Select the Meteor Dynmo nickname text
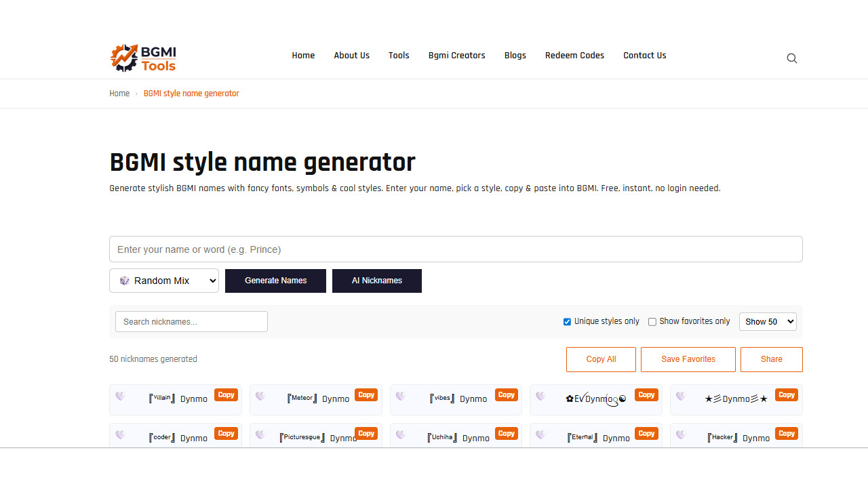This screenshot has width=868, height=488. click(318, 399)
